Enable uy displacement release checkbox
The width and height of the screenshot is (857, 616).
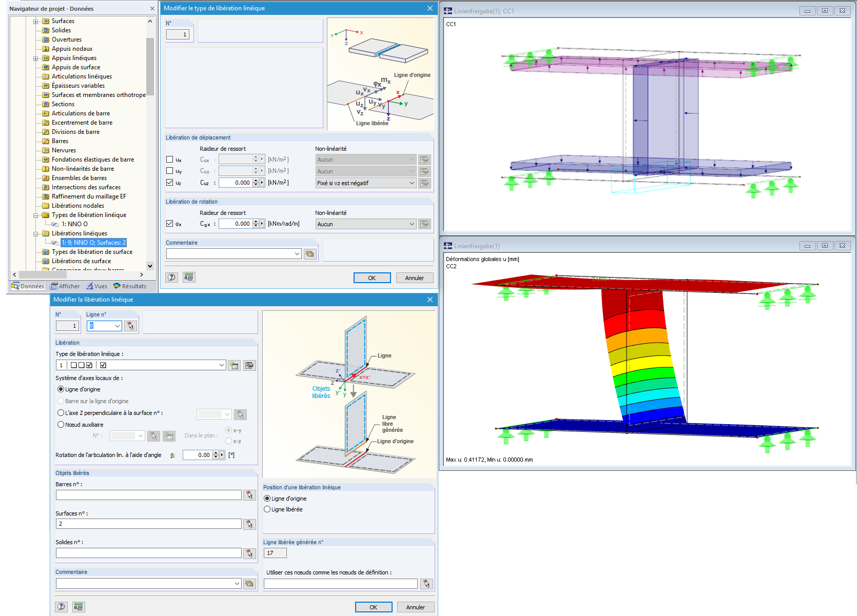coord(169,171)
